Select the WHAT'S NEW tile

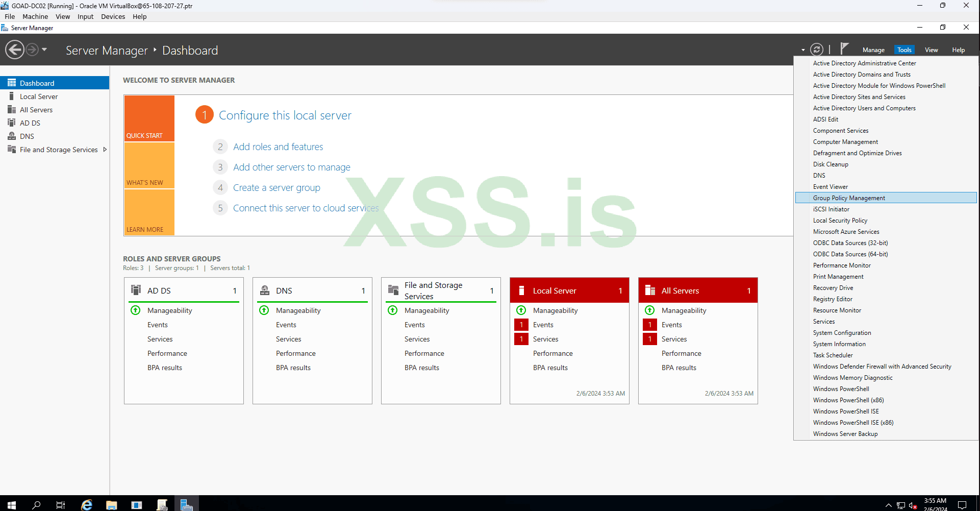pyautogui.click(x=149, y=165)
